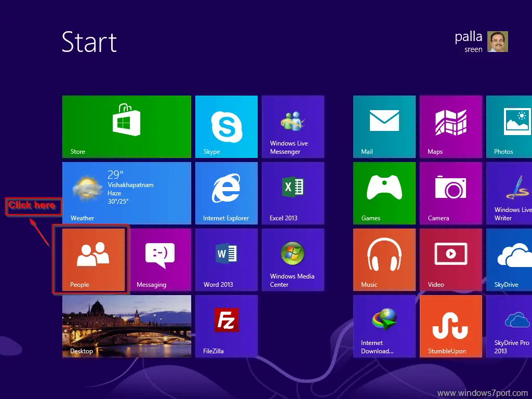532x399 pixels.
Task: Open the People tile
Action: click(x=94, y=260)
